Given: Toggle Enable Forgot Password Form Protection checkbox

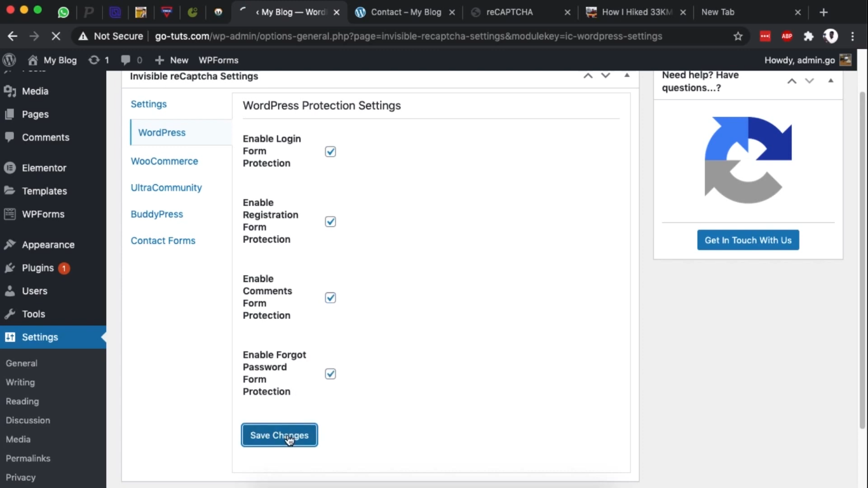Looking at the screenshot, I should 330,374.
